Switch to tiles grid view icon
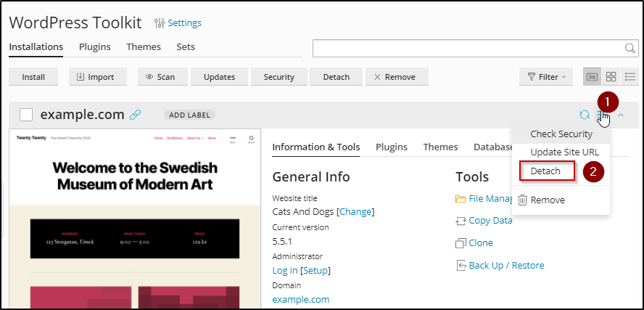This screenshot has height=310, width=644. 611,76
